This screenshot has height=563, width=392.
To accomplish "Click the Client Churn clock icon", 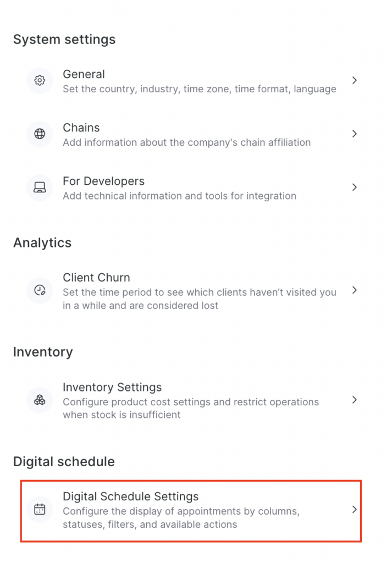I will pos(40,290).
